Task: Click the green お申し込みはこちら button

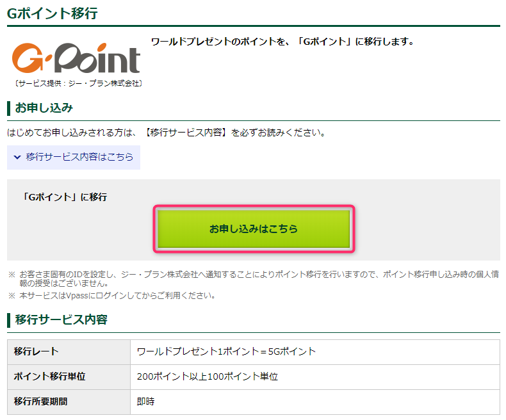Action: pyautogui.click(x=254, y=229)
